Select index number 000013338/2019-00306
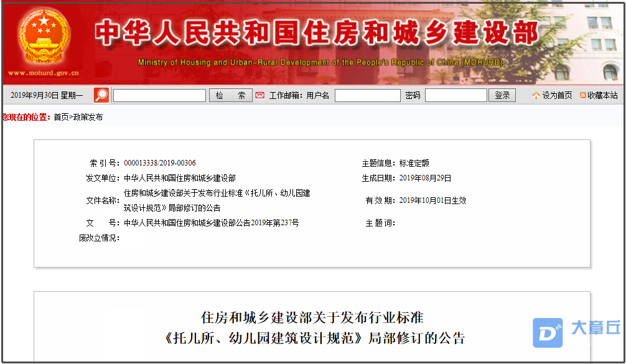The image size is (626, 364). (160, 163)
